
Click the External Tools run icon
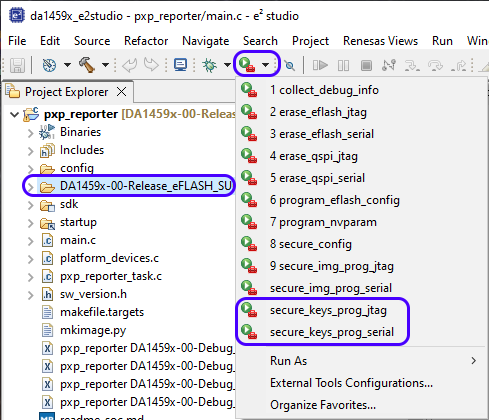click(247, 64)
